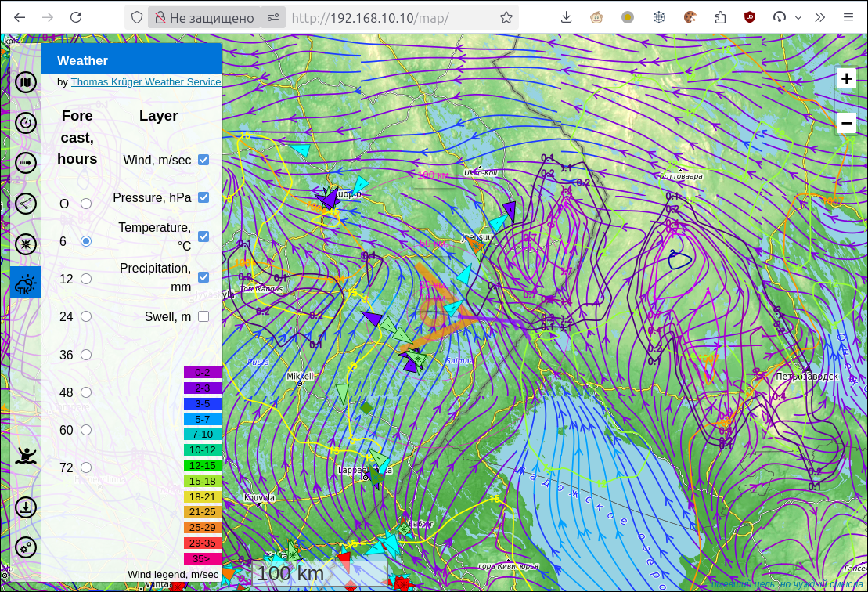Open the map charts sidebar icon
868x592 pixels.
[x=26, y=81]
